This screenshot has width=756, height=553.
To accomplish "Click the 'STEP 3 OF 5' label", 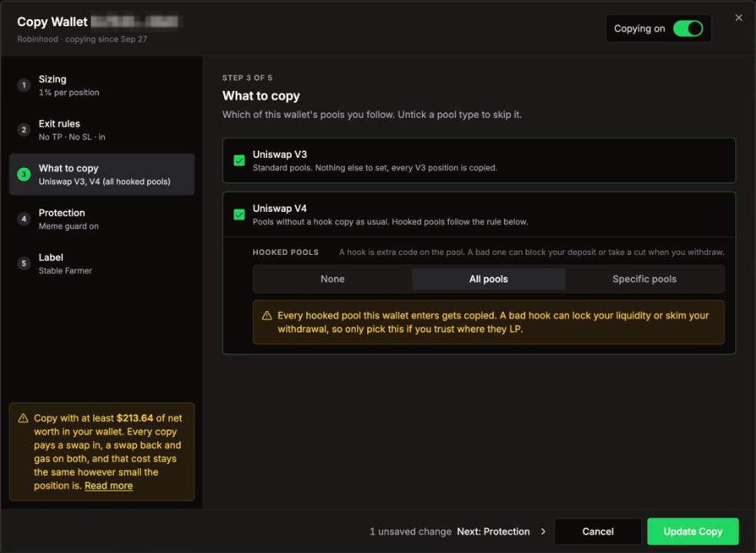I will click(x=247, y=78).
